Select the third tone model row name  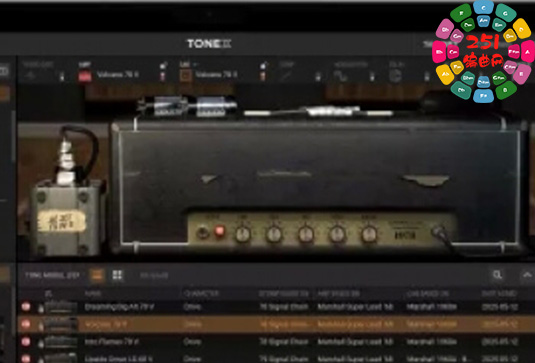(112, 342)
